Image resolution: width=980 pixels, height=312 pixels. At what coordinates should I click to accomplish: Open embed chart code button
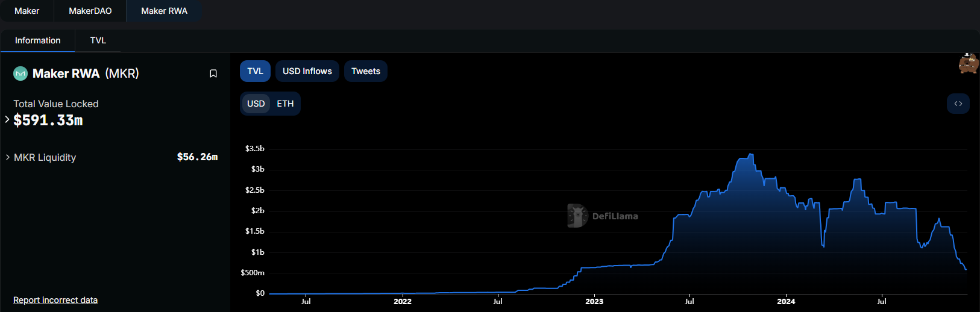[x=958, y=104]
